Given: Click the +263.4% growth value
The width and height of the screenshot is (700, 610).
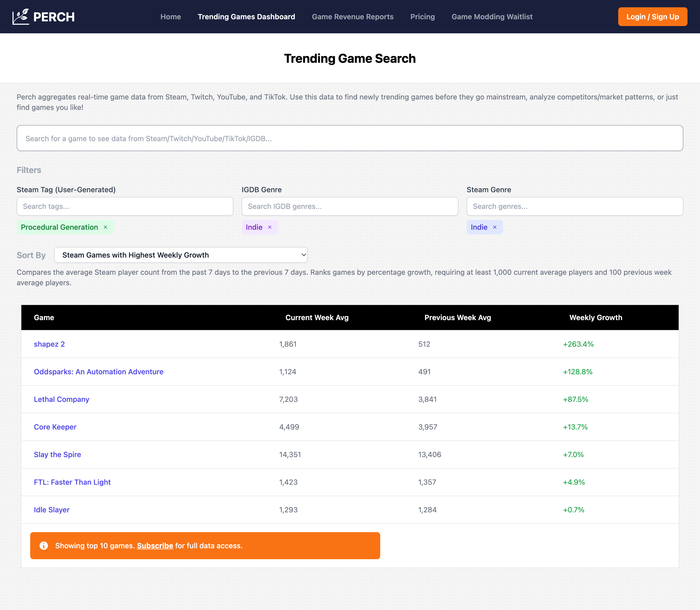Looking at the screenshot, I should pos(578,344).
